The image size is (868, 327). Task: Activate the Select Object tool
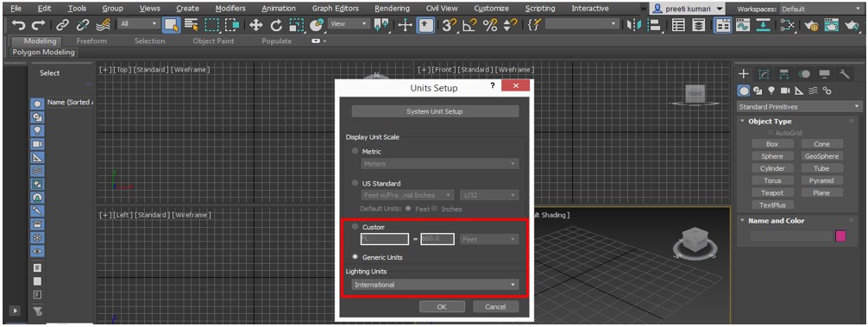coord(173,24)
